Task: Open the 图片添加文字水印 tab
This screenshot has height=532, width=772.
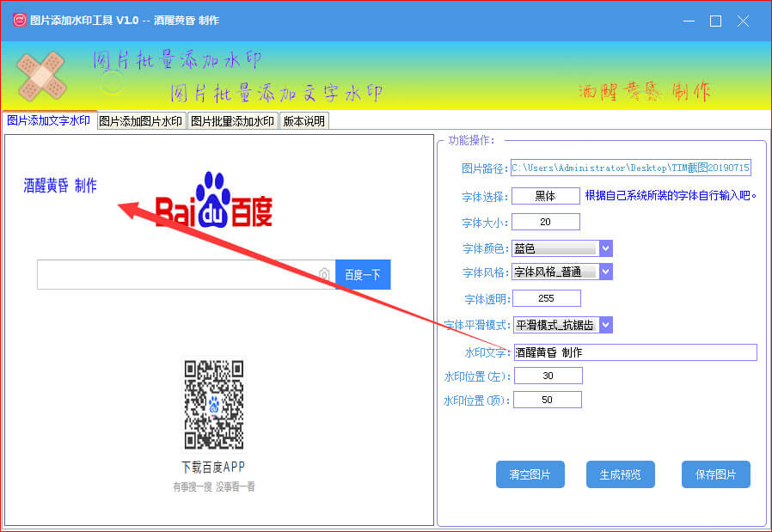Action: (x=49, y=120)
